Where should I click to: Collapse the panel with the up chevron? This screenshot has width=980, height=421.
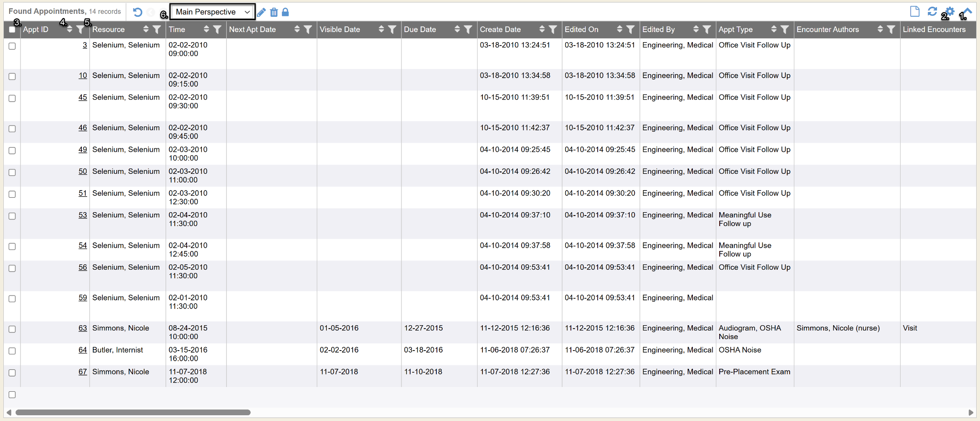[x=968, y=11]
